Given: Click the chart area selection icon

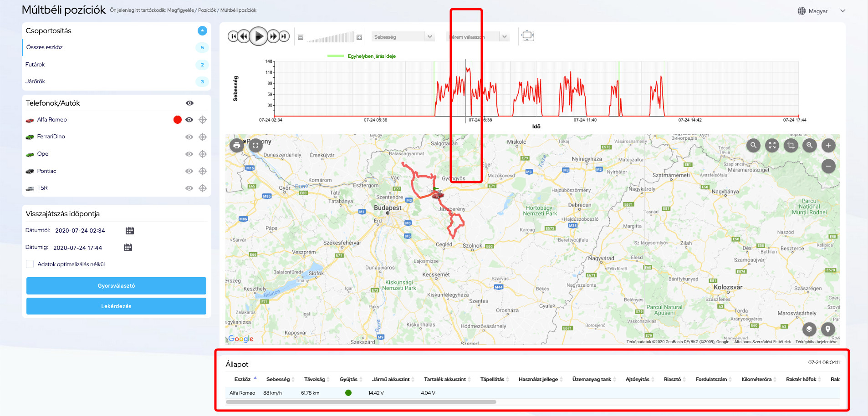Looking at the screenshot, I should click(x=527, y=36).
